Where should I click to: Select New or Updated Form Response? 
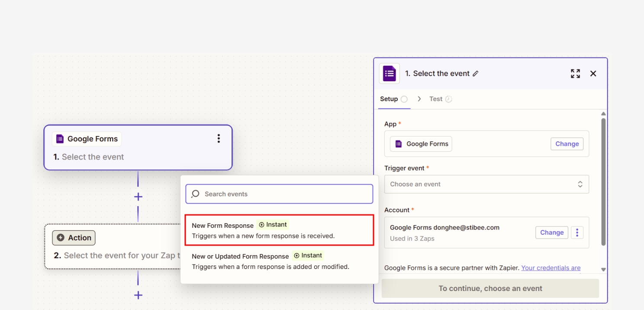pos(279,261)
